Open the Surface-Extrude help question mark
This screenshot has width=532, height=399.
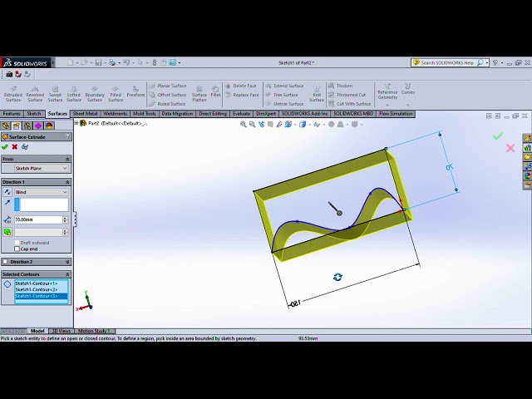click(67, 137)
